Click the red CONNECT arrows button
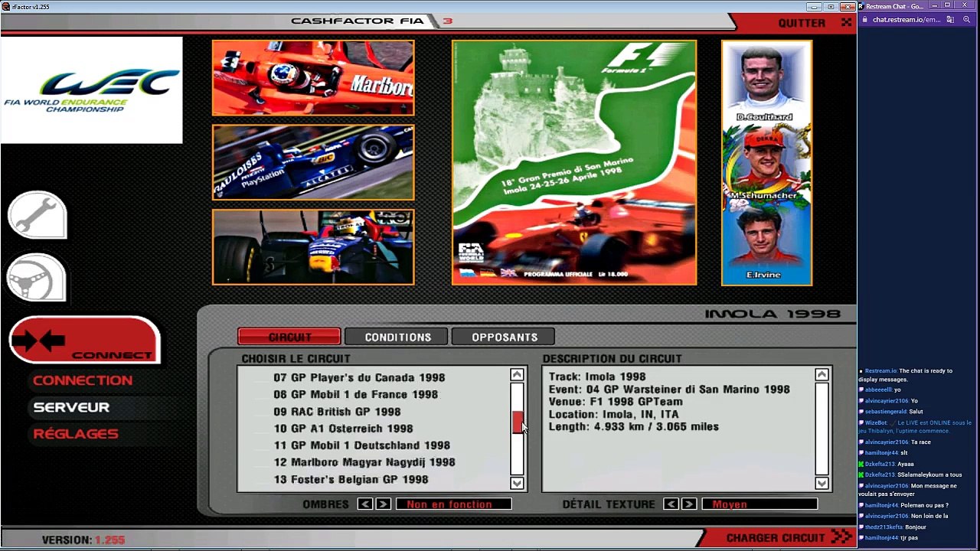 point(84,340)
